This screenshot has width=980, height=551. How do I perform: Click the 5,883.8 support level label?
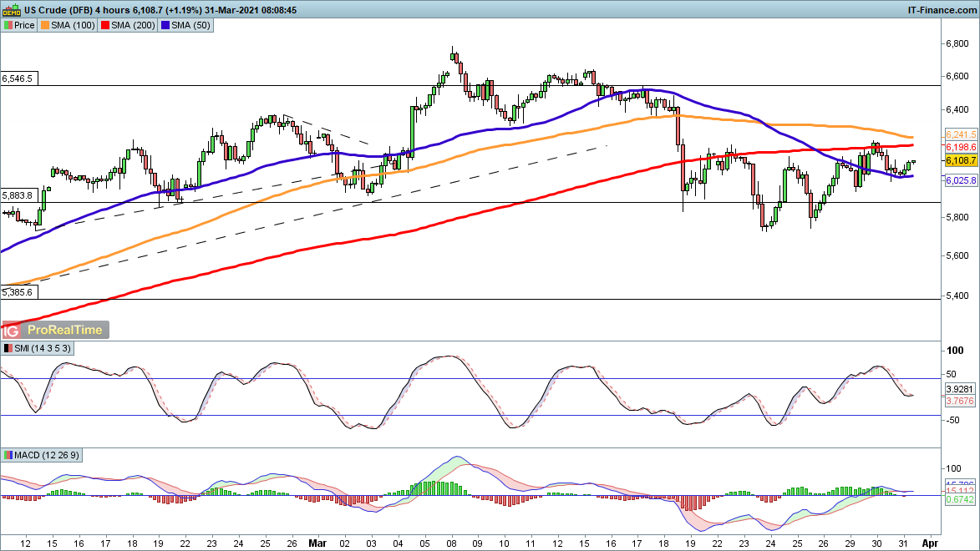(x=18, y=195)
